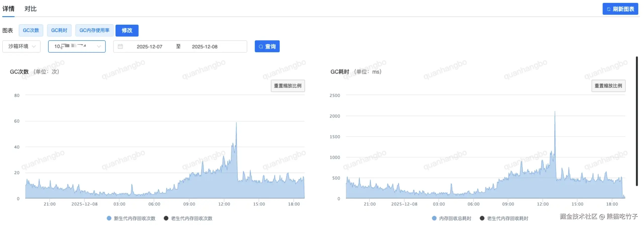Click the 09:00 tick on GC耗时 chart
Viewport: 644px width, 226px height.
pyautogui.click(x=508, y=204)
